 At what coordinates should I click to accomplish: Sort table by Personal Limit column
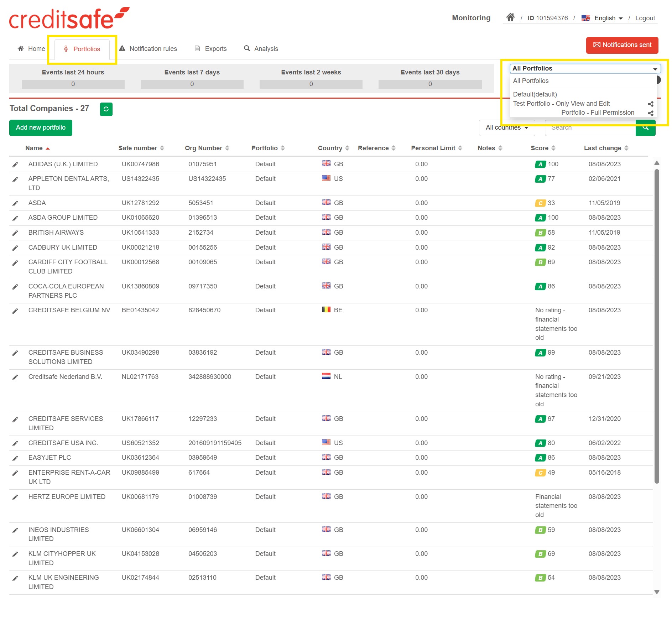click(436, 148)
